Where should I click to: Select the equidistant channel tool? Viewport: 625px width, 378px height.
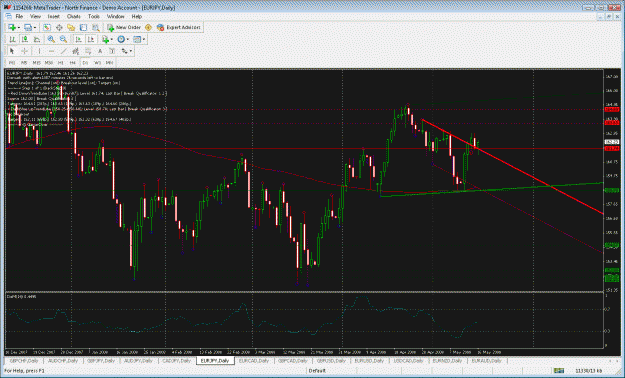(x=76, y=51)
